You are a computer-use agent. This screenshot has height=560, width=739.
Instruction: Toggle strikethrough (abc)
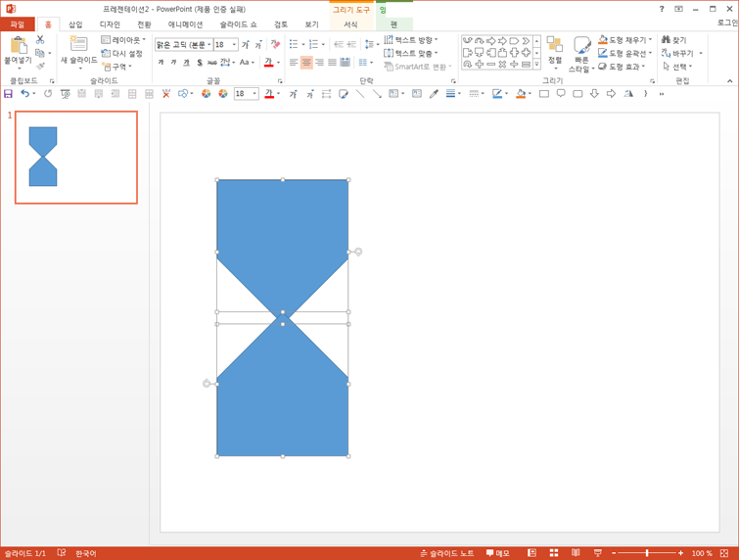pyautogui.click(x=212, y=63)
